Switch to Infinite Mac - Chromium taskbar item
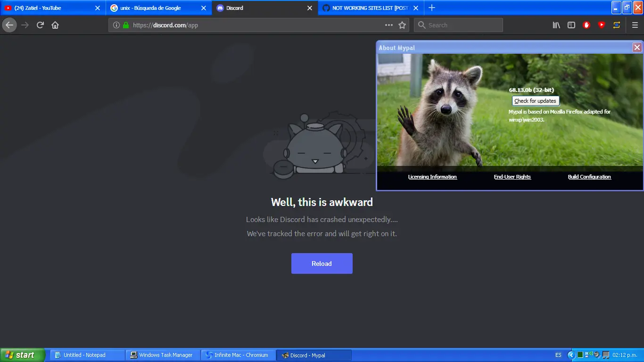The height and width of the screenshot is (362, 644). [x=238, y=355]
